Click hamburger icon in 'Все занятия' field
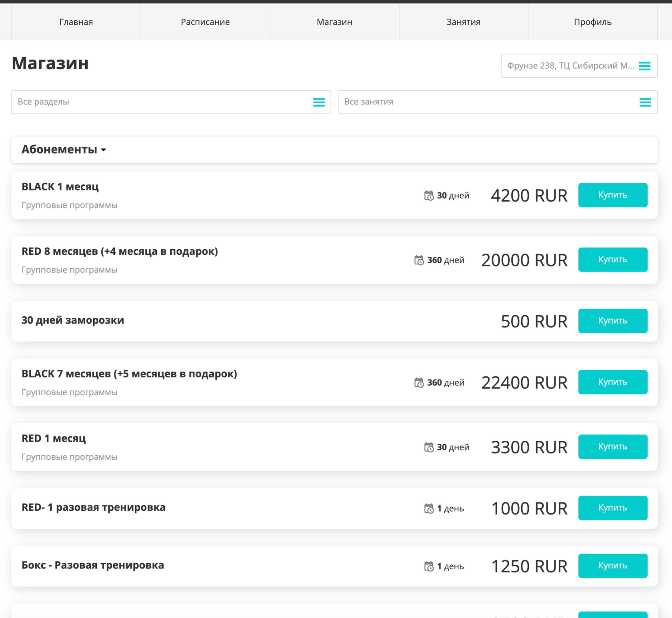This screenshot has height=618, width=672. click(645, 102)
